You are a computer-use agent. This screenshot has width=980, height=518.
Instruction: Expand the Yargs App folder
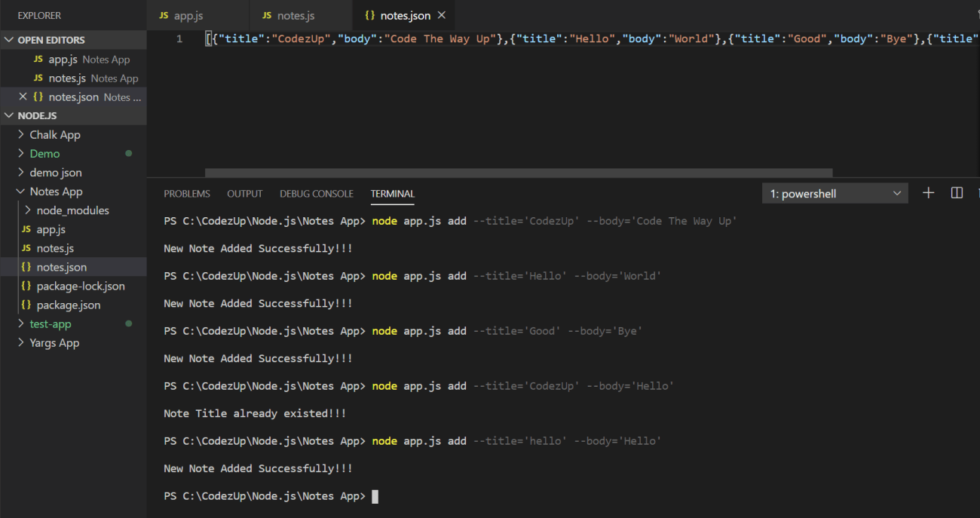tap(21, 342)
